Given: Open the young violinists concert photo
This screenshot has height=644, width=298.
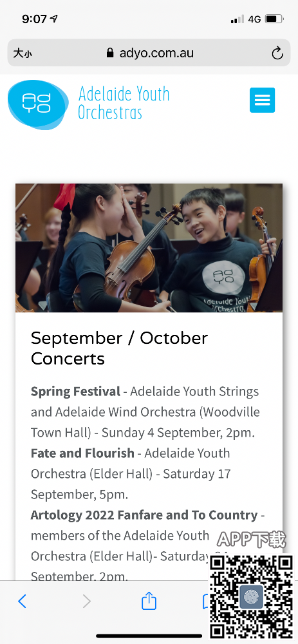Looking at the screenshot, I should click(149, 248).
